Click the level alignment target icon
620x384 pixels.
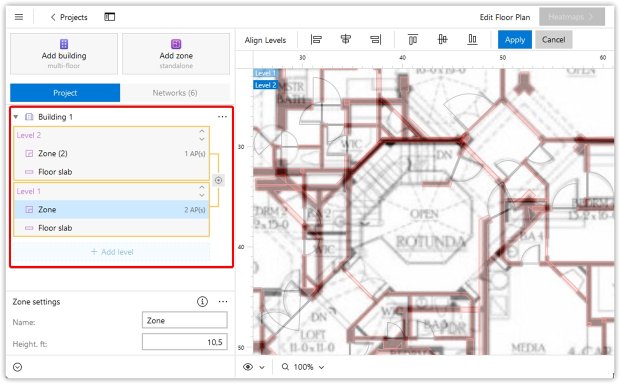218,180
